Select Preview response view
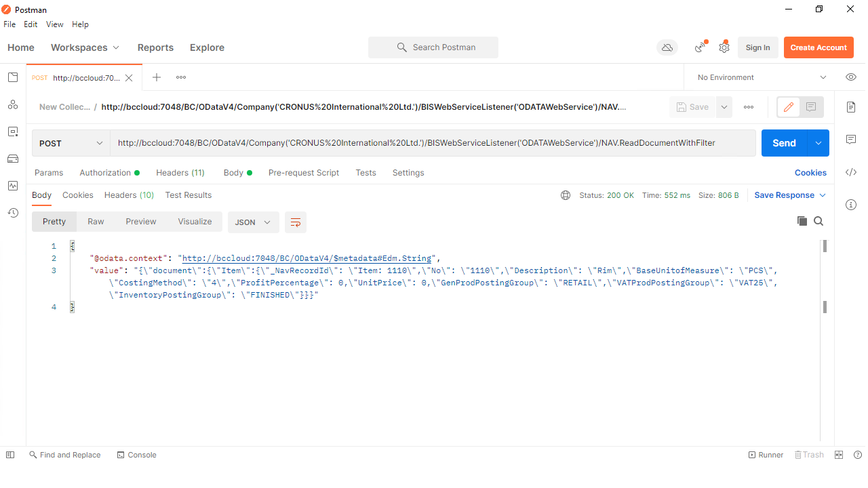The width and height of the screenshot is (868, 488). [x=141, y=222]
